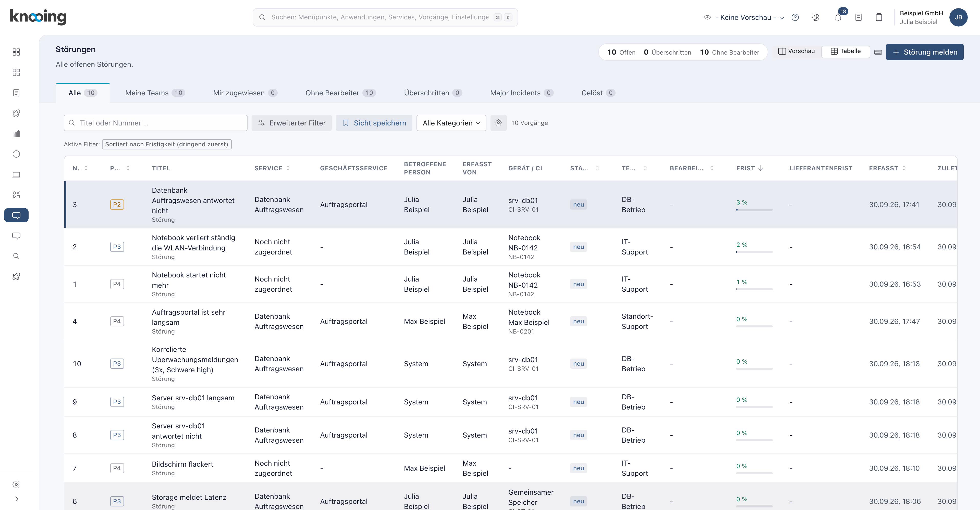Expand the sidebar with bottom chevron
980x510 pixels.
(x=16, y=499)
